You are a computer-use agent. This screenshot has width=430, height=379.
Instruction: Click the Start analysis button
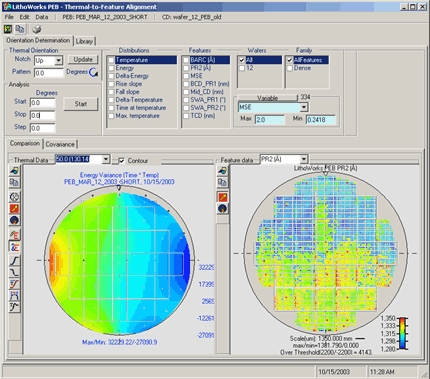[81, 104]
